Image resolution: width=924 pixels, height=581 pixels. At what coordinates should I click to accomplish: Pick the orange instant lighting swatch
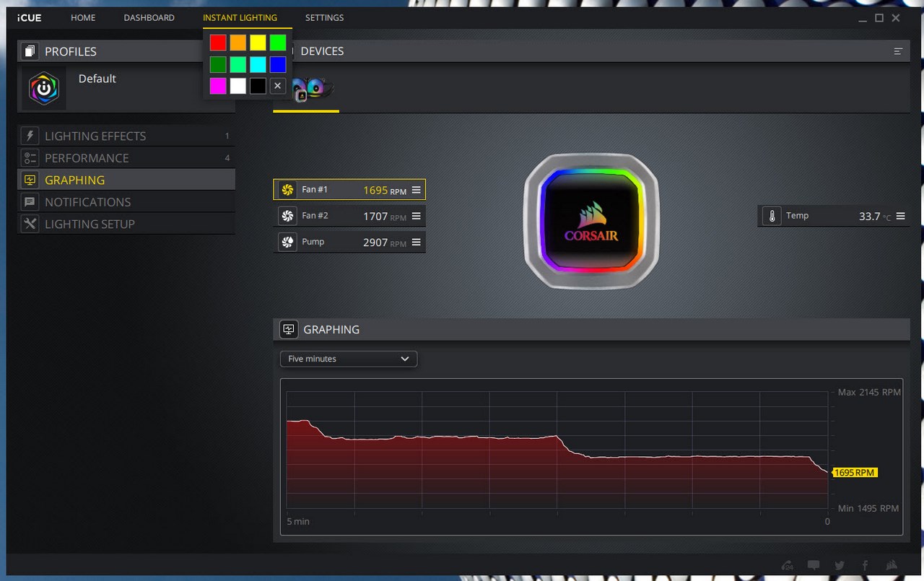pos(238,43)
